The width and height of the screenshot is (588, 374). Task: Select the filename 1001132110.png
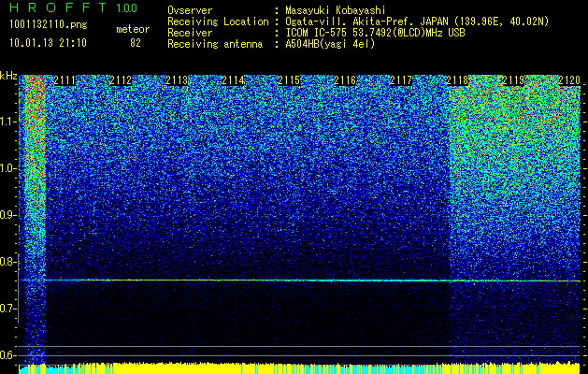[x=49, y=24]
